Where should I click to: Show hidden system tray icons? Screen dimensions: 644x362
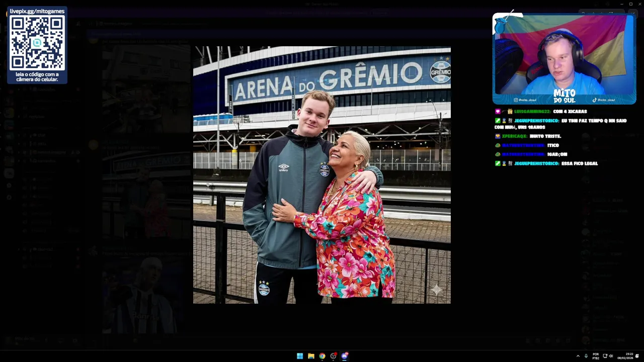click(578, 356)
